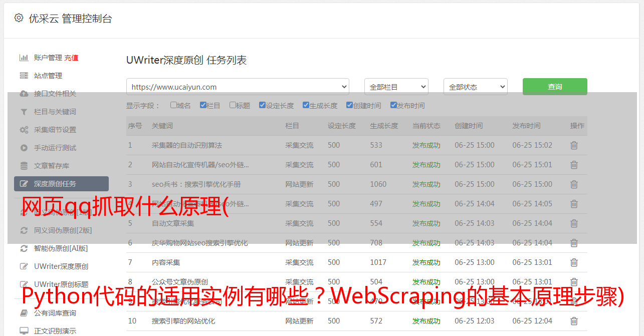
Task: Click generated length value 1060
Action: pyautogui.click(x=378, y=184)
